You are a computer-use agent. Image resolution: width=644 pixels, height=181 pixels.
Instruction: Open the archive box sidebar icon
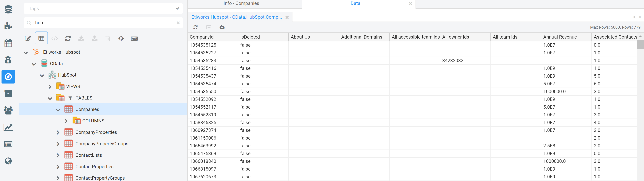pos(8,93)
